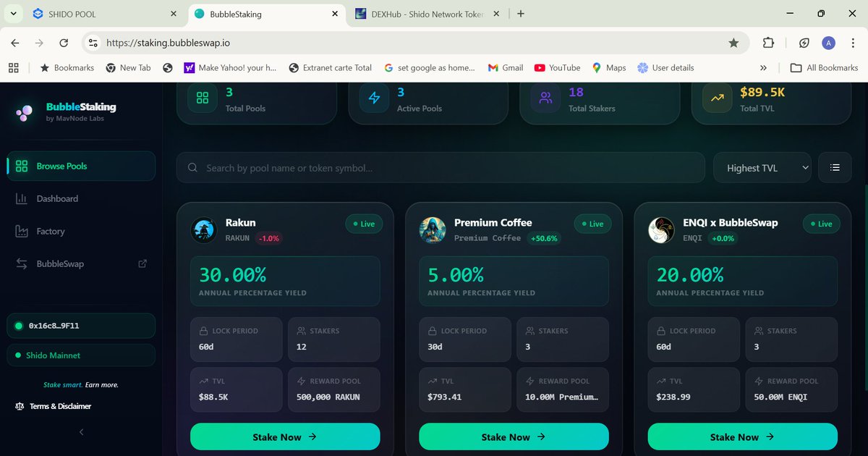
Task: Open the apps grid in bookmarks bar
Action: (x=13, y=67)
